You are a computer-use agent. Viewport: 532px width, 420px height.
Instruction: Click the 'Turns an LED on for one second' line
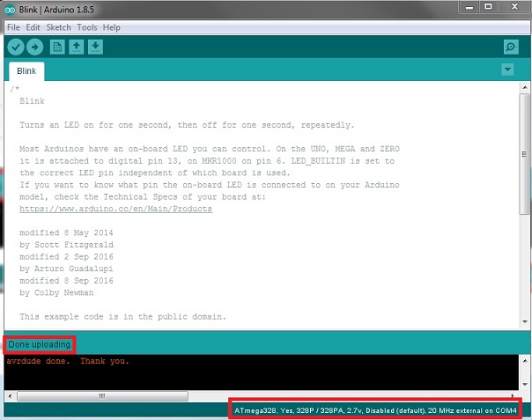point(187,125)
